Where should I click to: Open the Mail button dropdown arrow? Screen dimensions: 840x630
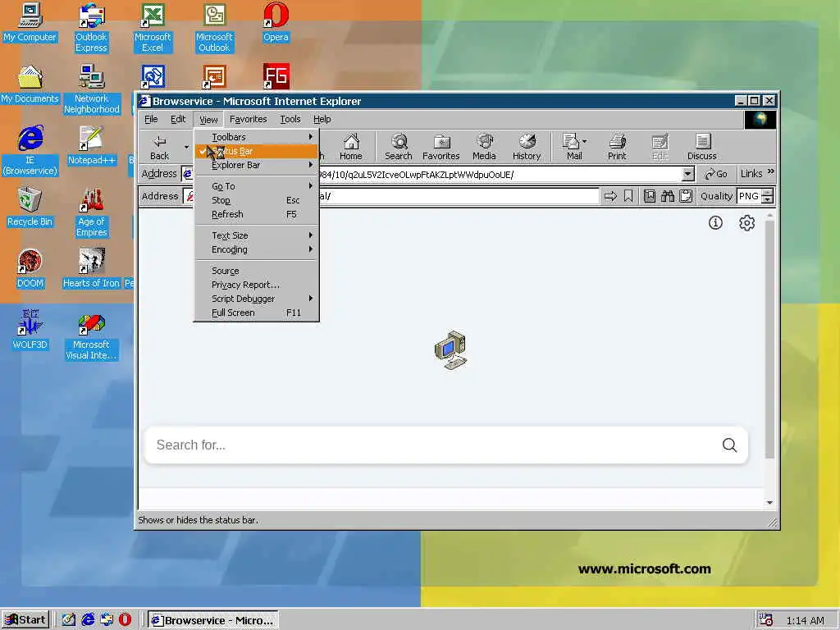coord(584,141)
